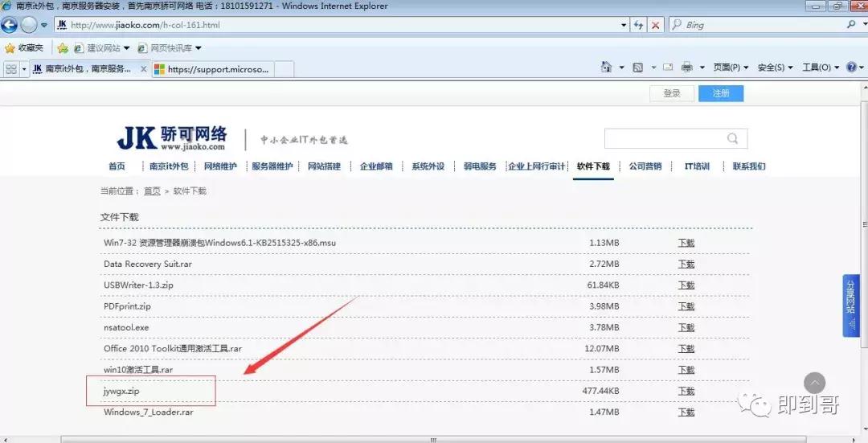Click the RSS feeds icon
This screenshot has width=868, height=443.
pyautogui.click(x=637, y=68)
